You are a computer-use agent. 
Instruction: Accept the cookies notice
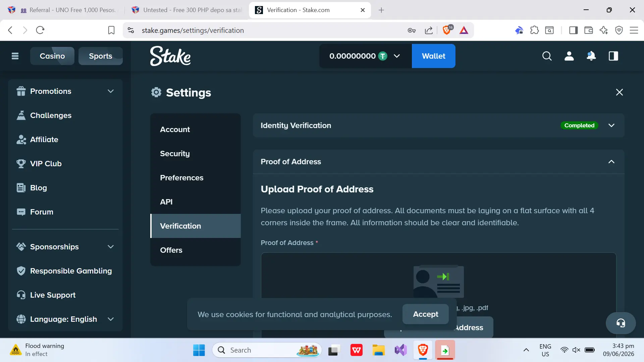coord(425,314)
